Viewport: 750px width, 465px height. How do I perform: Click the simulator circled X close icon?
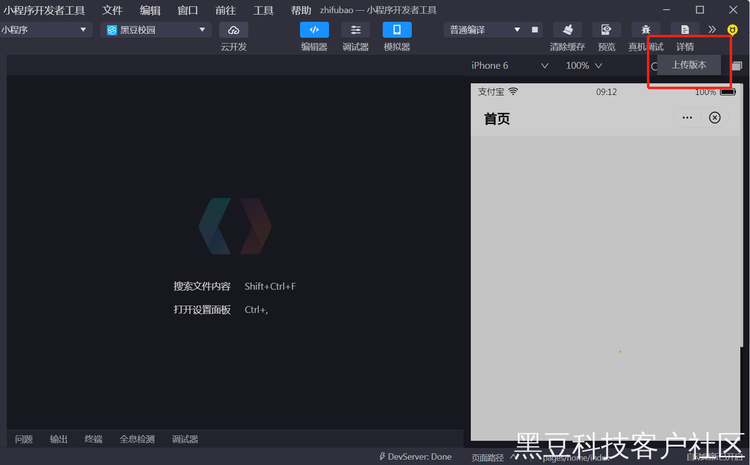[x=715, y=118]
